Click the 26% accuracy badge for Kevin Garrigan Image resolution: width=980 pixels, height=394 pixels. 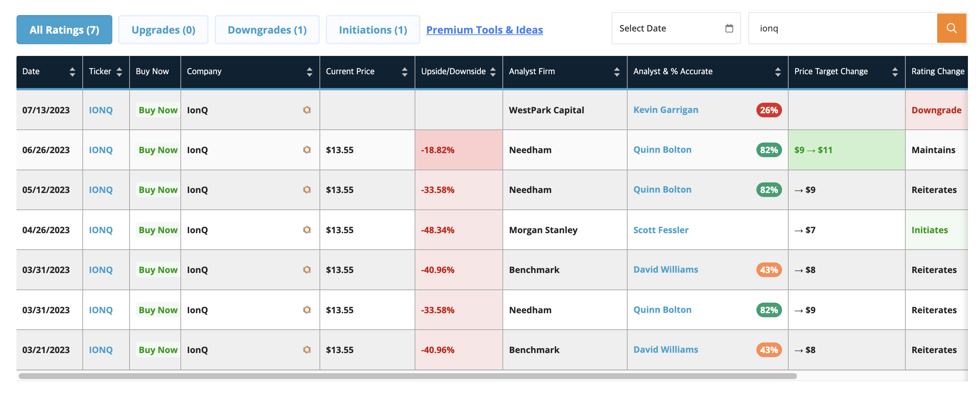[768, 110]
